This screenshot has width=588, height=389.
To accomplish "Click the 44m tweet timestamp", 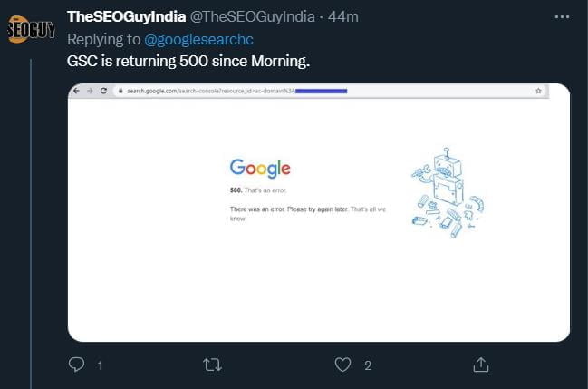I will (x=343, y=18).
